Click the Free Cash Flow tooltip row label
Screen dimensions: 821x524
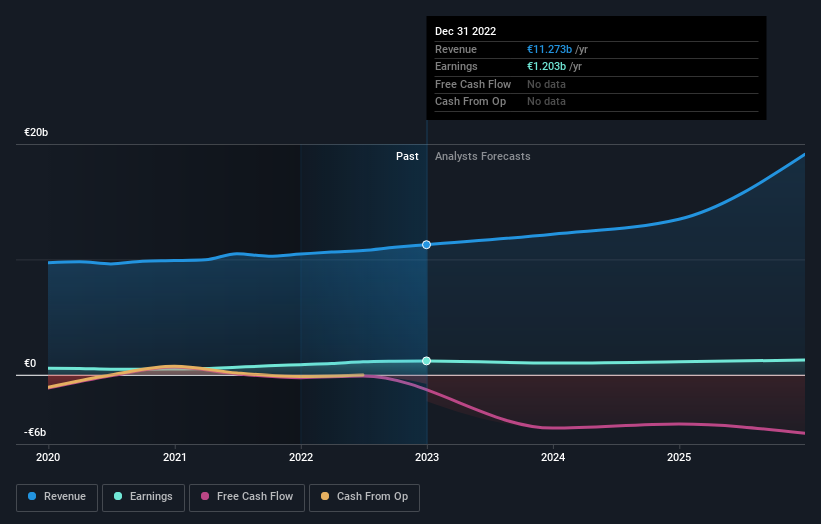[473, 84]
